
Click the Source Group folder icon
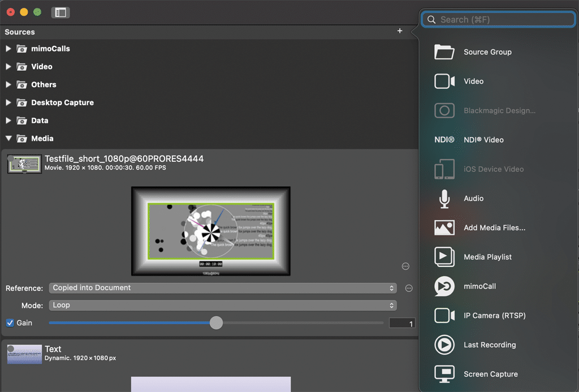(444, 52)
